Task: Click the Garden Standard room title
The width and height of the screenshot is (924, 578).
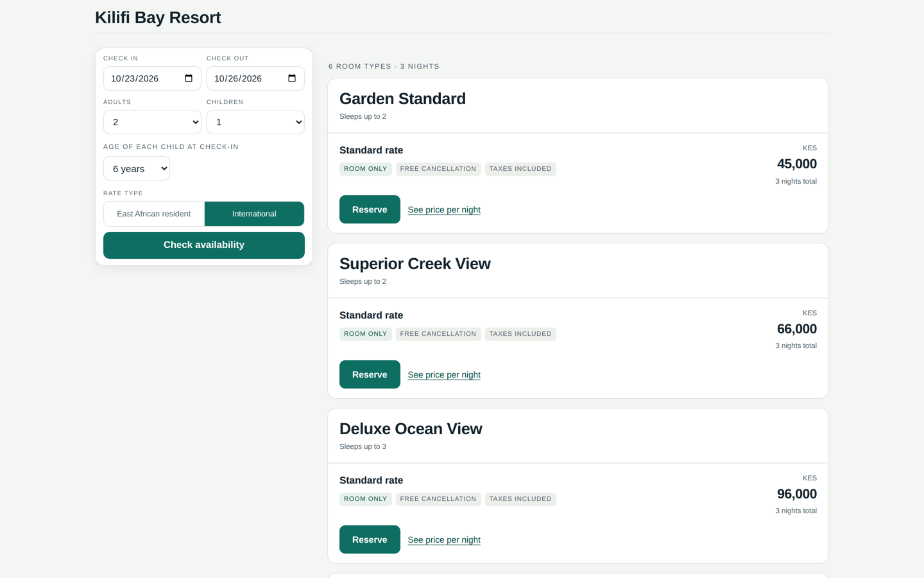Action: tap(402, 99)
